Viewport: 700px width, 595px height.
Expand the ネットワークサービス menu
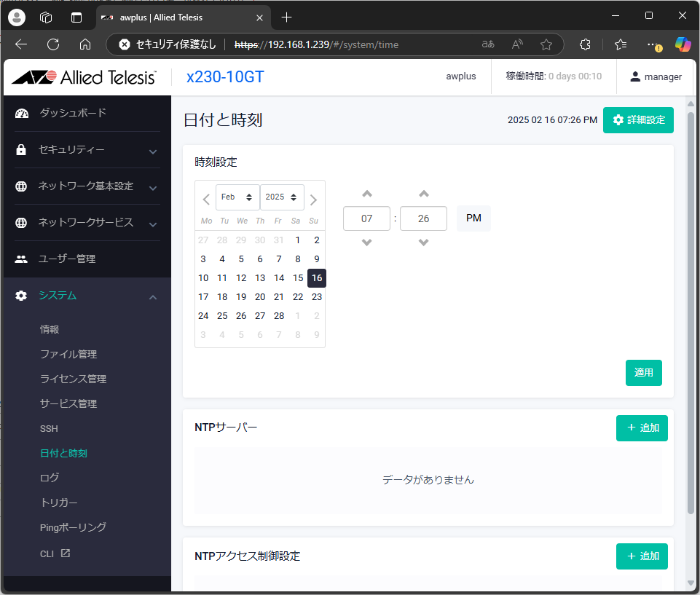click(87, 223)
